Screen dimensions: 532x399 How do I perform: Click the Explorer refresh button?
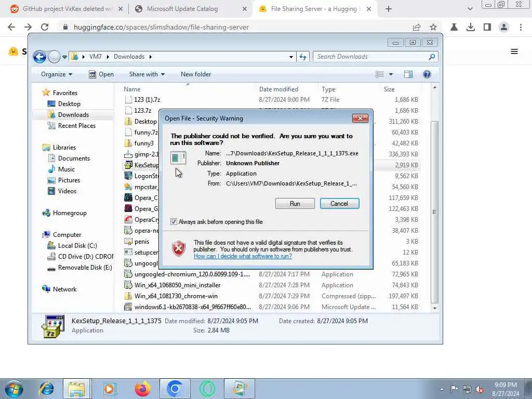click(303, 57)
